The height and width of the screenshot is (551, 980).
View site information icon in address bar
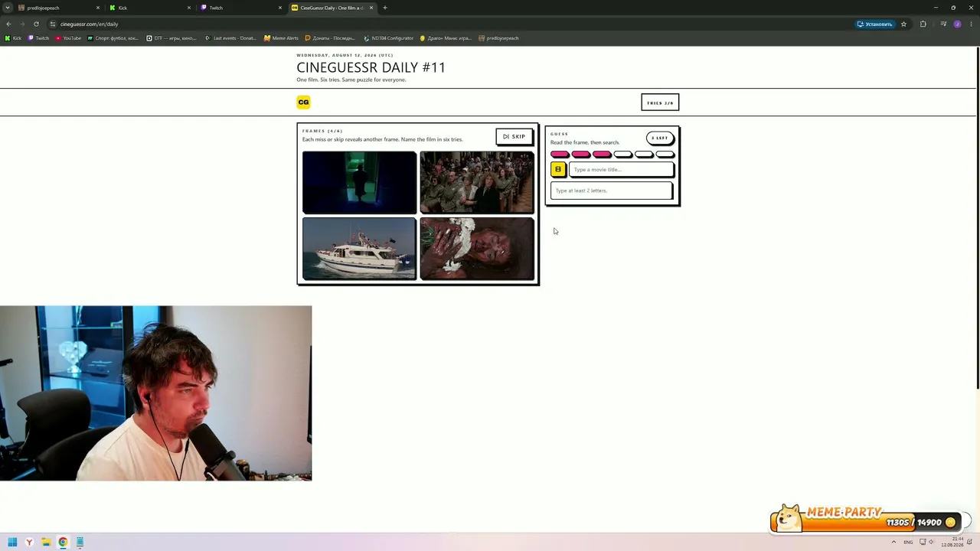54,24
